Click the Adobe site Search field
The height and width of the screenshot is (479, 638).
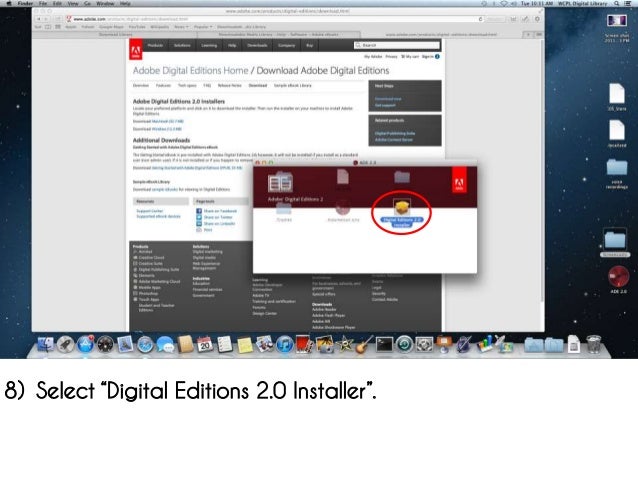coord(397,45)
